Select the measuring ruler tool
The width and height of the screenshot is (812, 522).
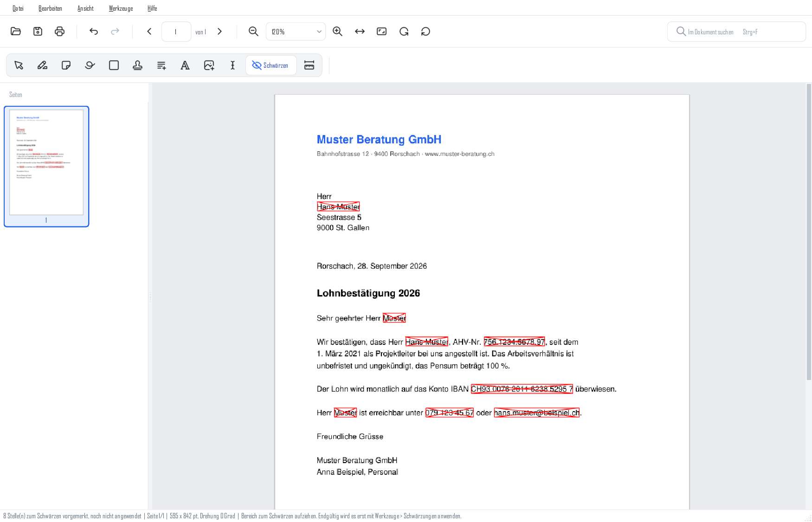[309, 65]
